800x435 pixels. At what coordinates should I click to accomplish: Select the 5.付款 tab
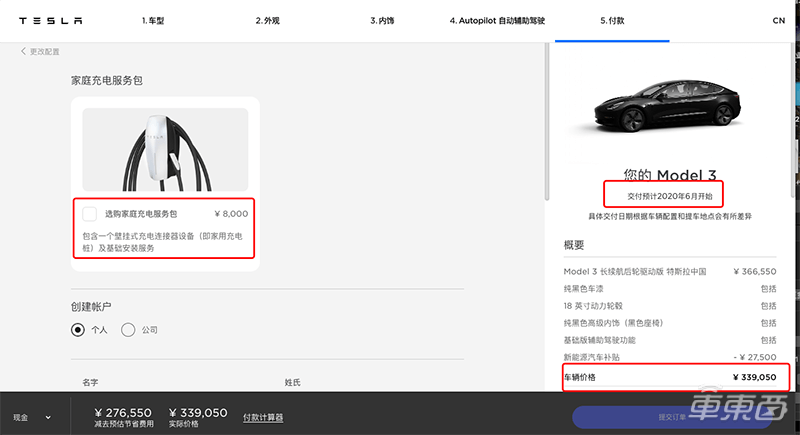(x=612, y=21)
